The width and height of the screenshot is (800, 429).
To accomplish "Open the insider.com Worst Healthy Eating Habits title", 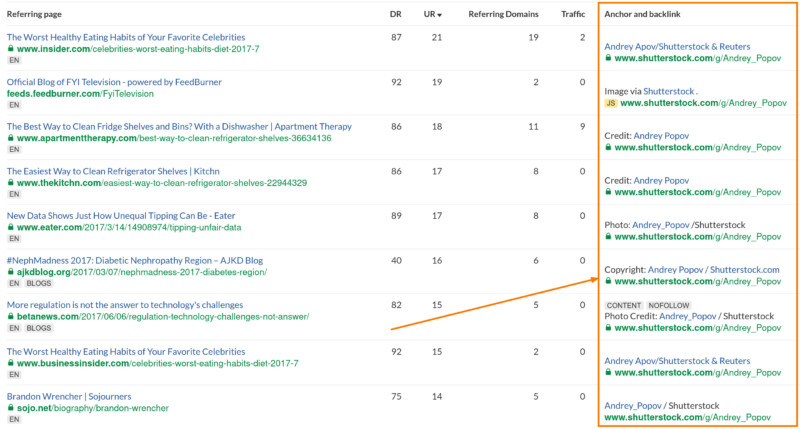I will coord(126,37).
